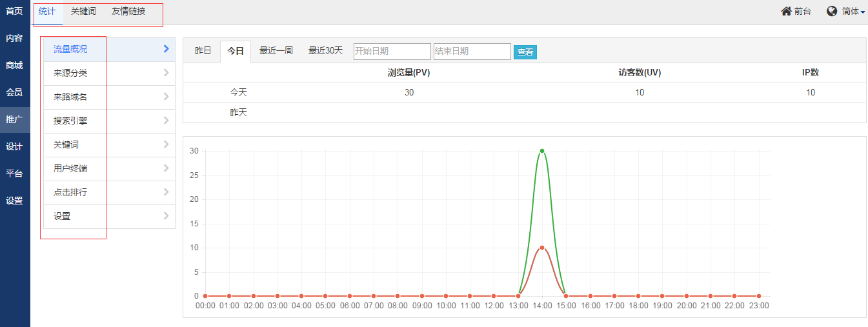
Task: Open 会员 in the left navigation
Action: (x=15, y=92)
